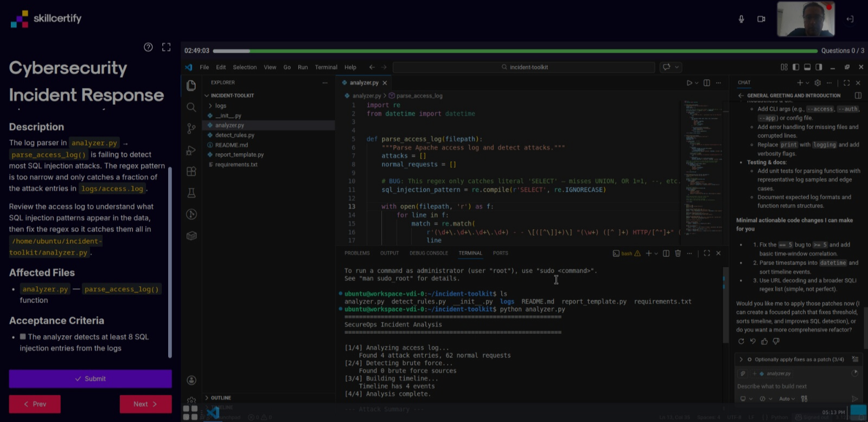
Task: Expand the OUTLINE section
Action: click(221, 398)
